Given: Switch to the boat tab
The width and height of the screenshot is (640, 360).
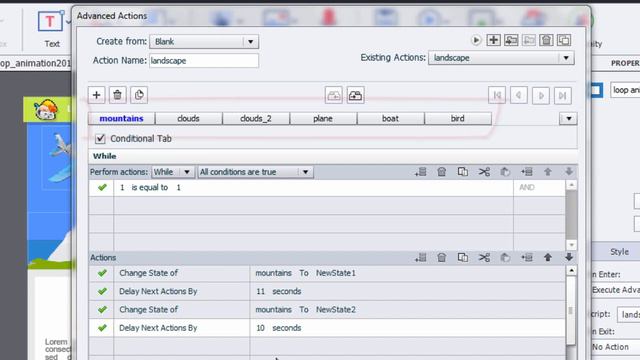Looking at the screenshot, I should tap(390, 118).
